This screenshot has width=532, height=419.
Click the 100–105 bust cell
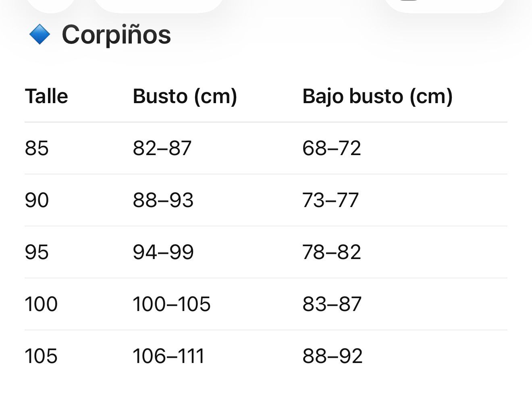click(171, 304)
